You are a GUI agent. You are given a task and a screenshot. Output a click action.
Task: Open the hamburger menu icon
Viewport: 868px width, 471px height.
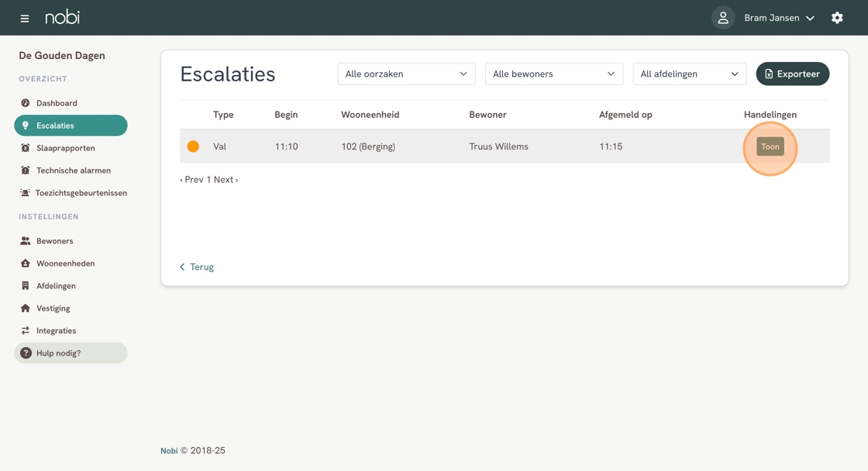tap(25, 18)
